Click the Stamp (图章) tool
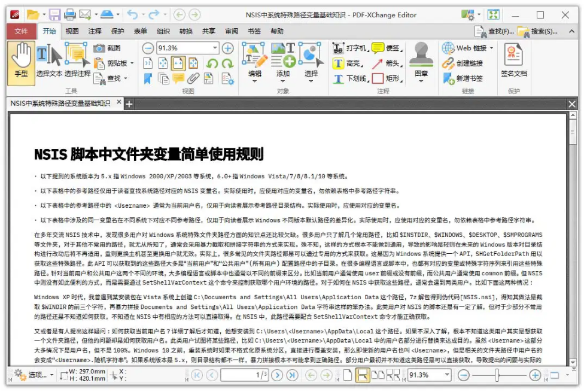This screenshot has width=584, height=392. pyautogui.click(x=421, y=60)
